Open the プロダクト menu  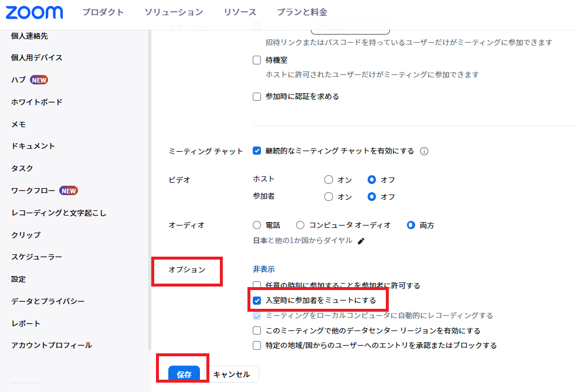pyautogui.click(x=103, y=12)
